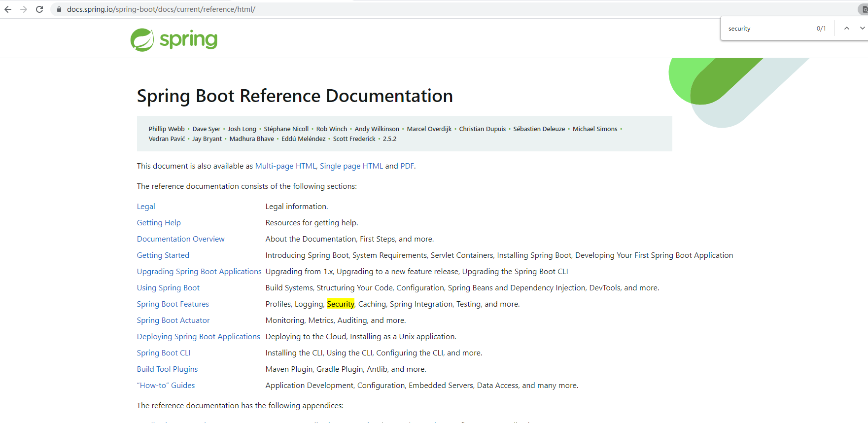Click author name 'Andy Wilkinson'
The width and height of the screenshot is (868, 423).
pos(377,129)
